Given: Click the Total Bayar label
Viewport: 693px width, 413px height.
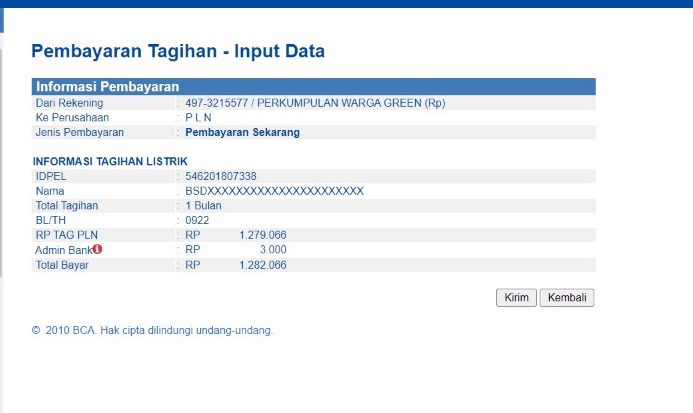Looking at the screenshot, I should (x=62, y=265).
